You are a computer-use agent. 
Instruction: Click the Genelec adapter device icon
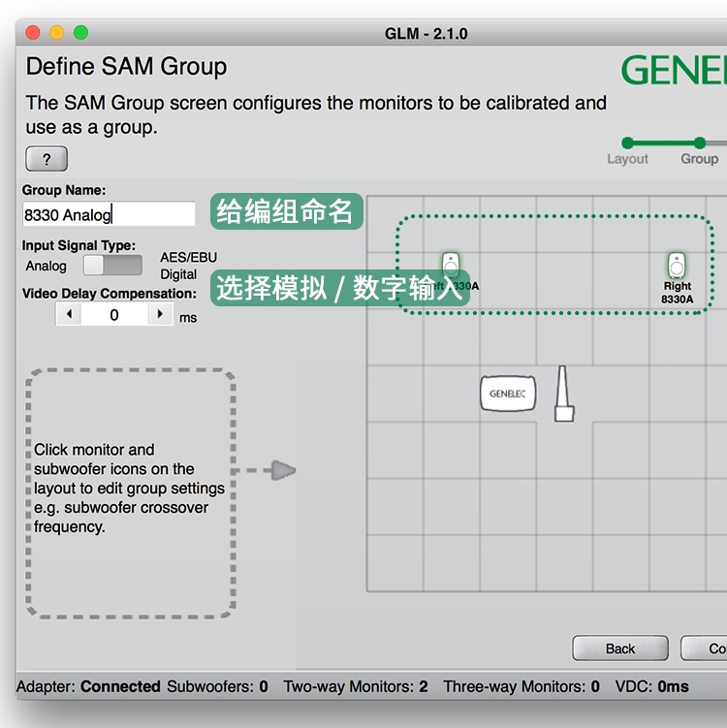click(x=508, y=394)
